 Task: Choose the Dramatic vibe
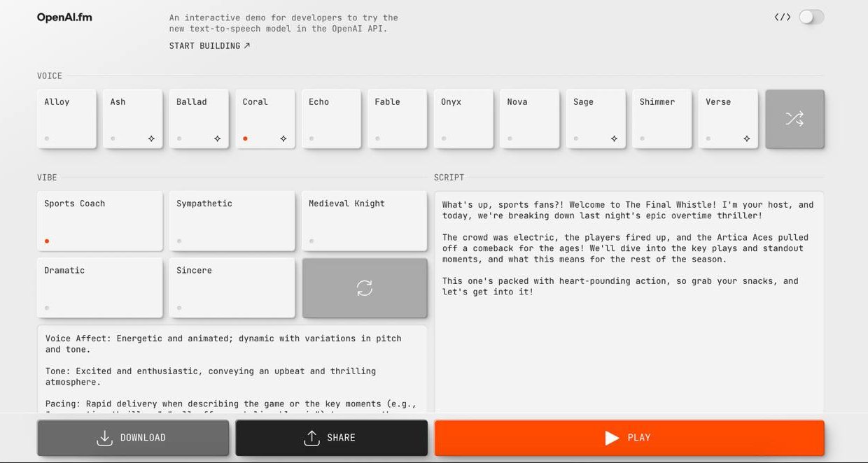click(100, 287)
